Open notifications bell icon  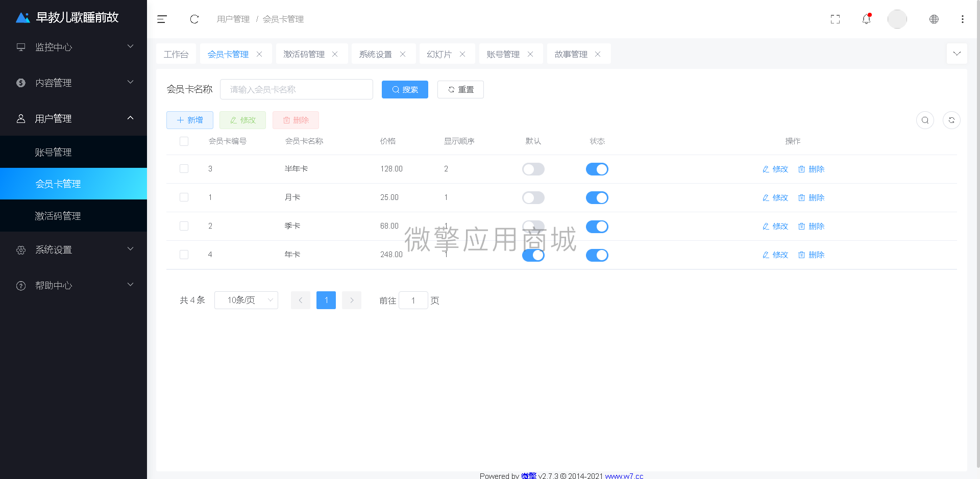(866, 19)
